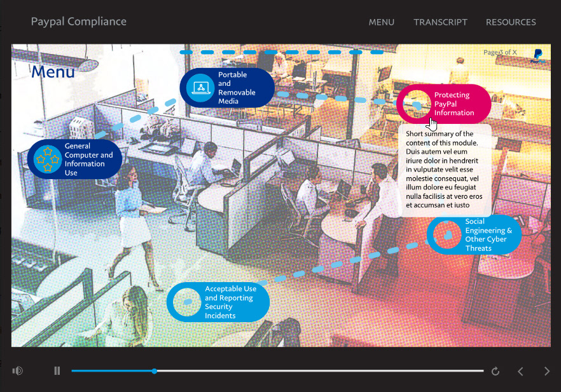561x392 pixels.
Task: Open the RESOURCES tab
Action: (x=511, y=22)
